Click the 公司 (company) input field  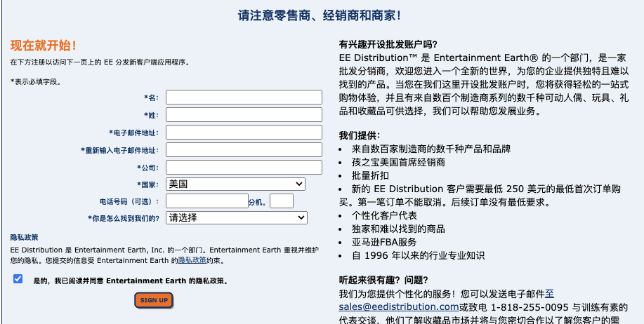(x=244, y=168)
